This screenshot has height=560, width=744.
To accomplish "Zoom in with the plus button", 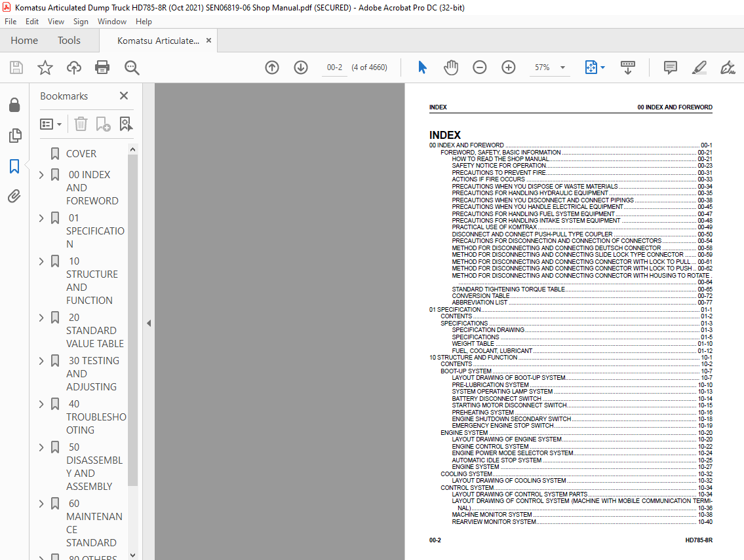I will (509, 67).
